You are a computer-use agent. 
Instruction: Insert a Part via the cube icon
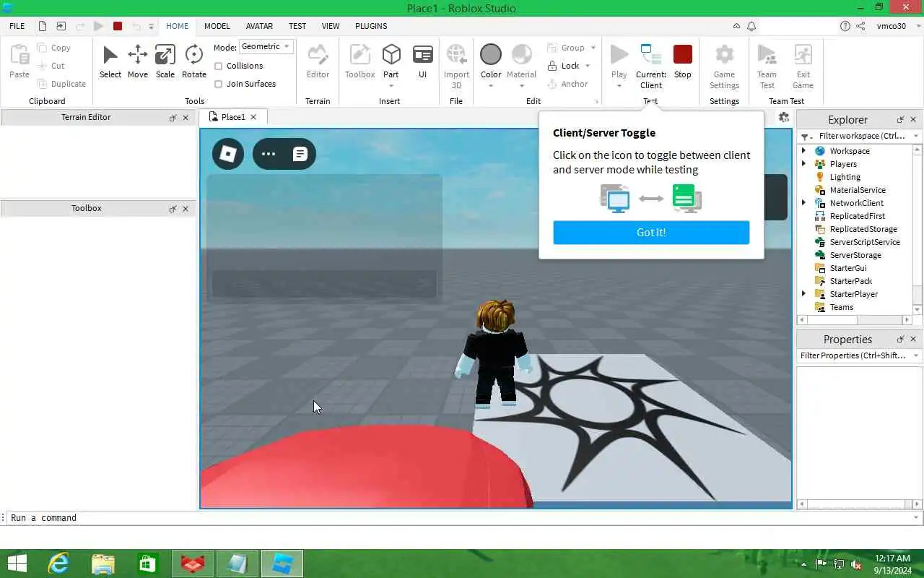pos(391,55)
